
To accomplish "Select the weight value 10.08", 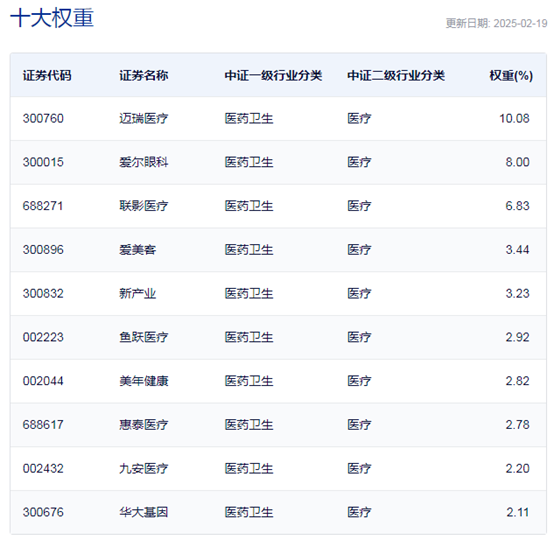I will (x=514, y=118).
